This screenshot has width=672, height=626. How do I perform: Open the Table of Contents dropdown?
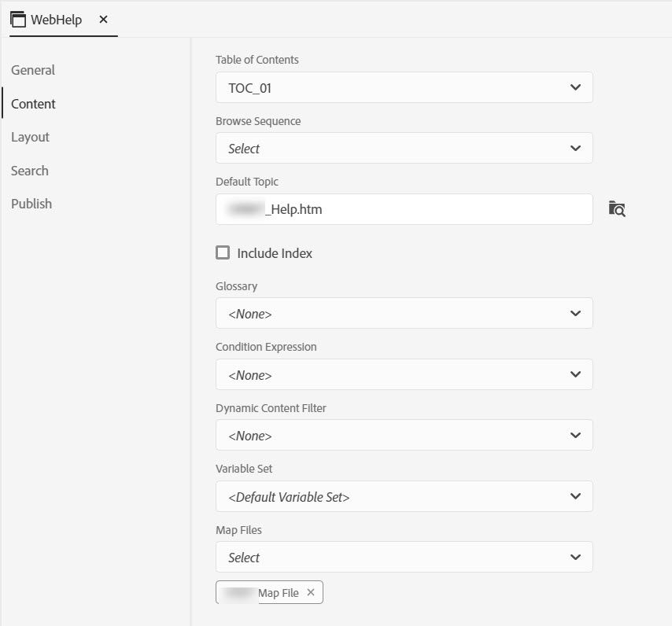point(404,88)
